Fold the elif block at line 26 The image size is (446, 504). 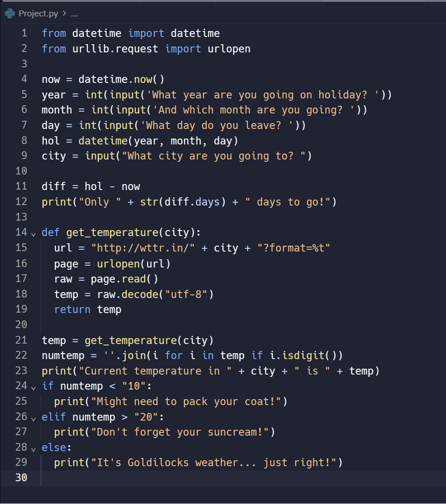tap(33, 419)
